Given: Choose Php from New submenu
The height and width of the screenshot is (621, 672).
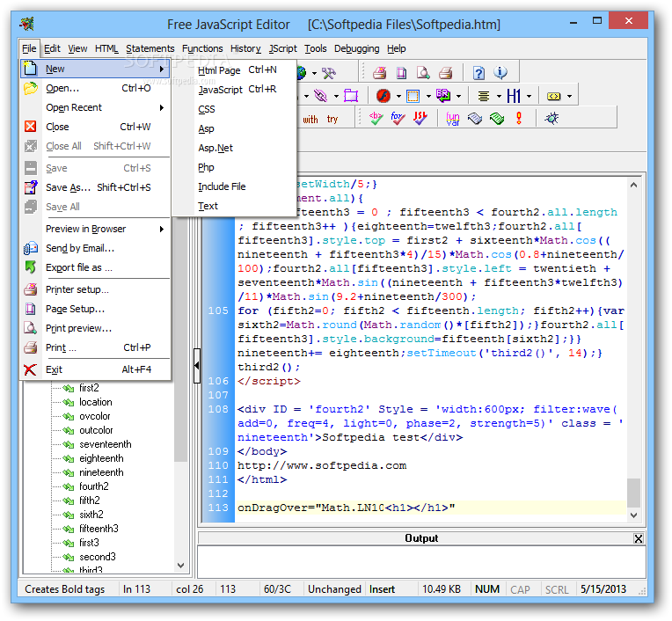Looking at the screenshot, I should (235, 167).
